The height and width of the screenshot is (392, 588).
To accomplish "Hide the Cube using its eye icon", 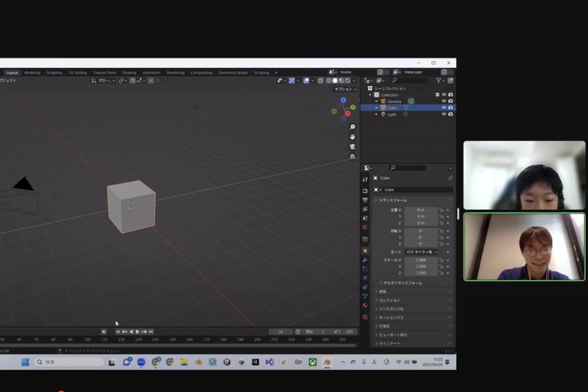I will [444, 108].
